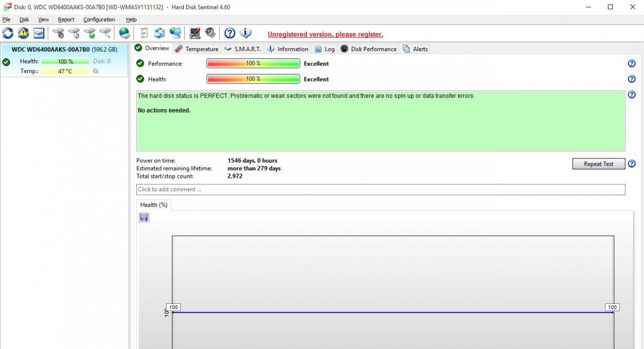Click the Unregistered version, please register link
This screenshot has width=644, height=349.
[x=326, y=34]
